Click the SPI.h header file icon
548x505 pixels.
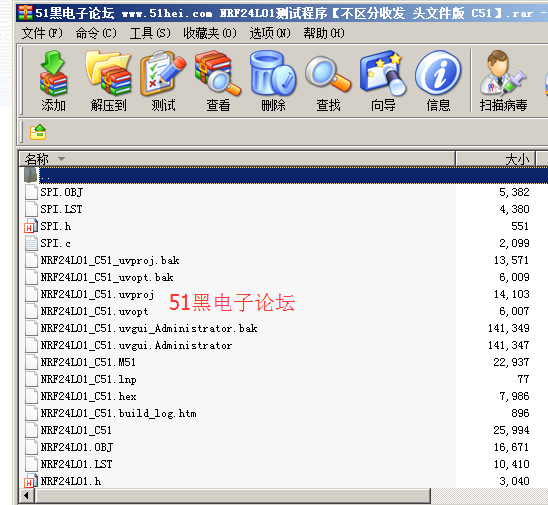(31, 226)
